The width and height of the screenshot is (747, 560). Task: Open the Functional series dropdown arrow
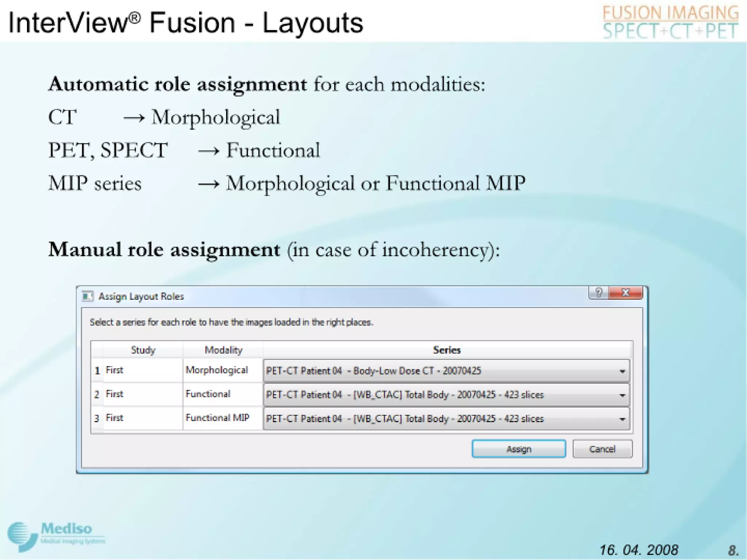tap(622, 395)
